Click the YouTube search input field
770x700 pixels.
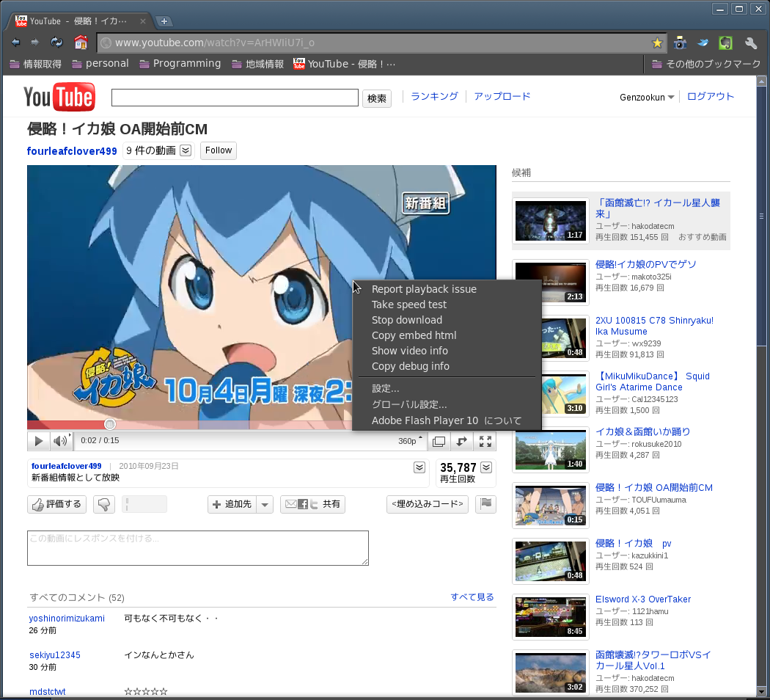[x=235, y=98]
